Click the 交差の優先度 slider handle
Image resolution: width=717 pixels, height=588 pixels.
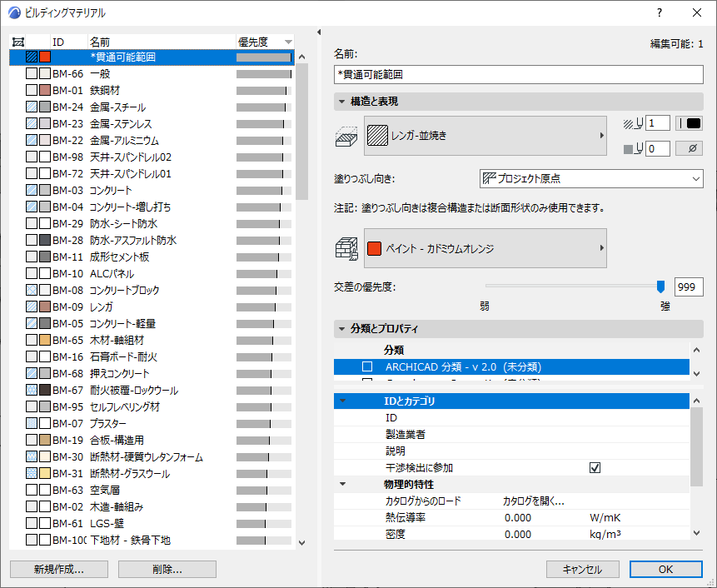[660, 287]
